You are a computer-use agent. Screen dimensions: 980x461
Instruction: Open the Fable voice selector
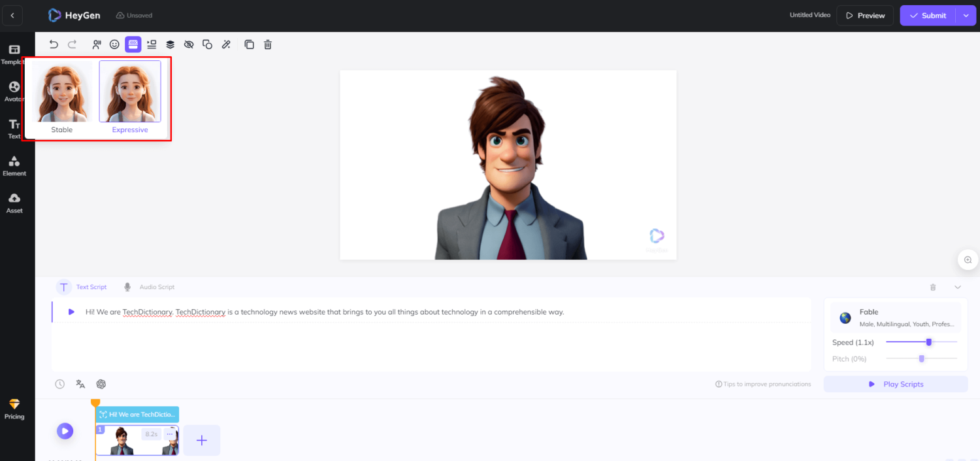click(x=895, y=317)
